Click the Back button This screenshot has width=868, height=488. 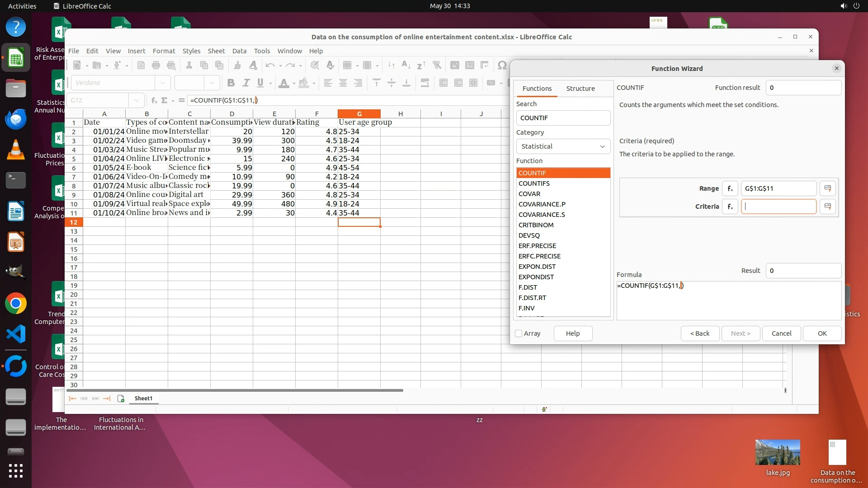tap(700, 333)
